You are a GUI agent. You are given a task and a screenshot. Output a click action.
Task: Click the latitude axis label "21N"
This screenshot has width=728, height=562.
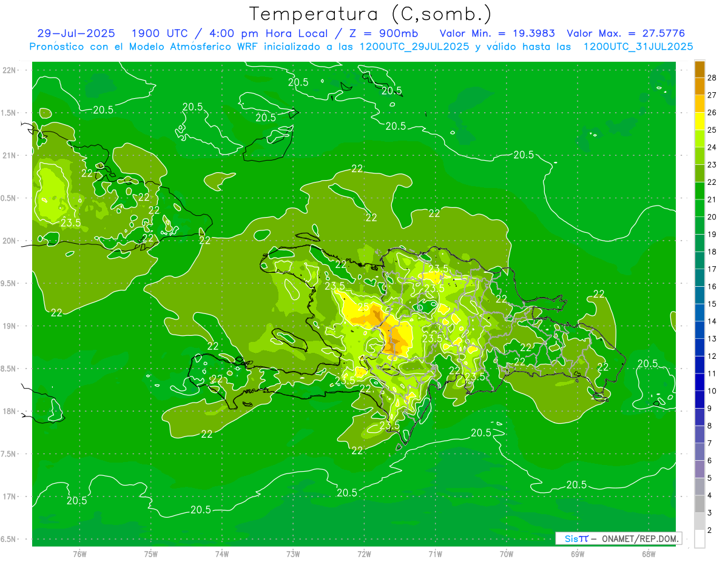10,155
